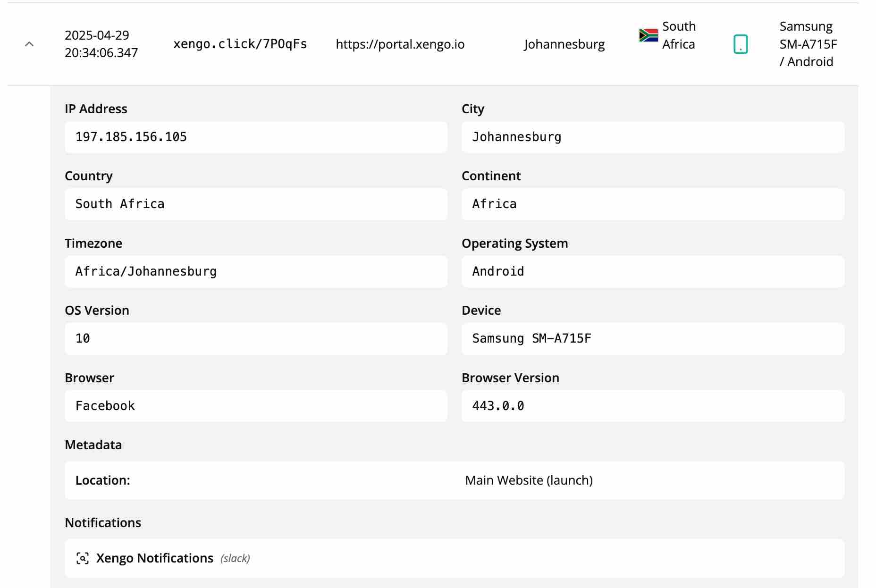Viewport: 876px width, 588px height.
Task: Open the portal.xengo.io destination URL
Action: (400, 44)
